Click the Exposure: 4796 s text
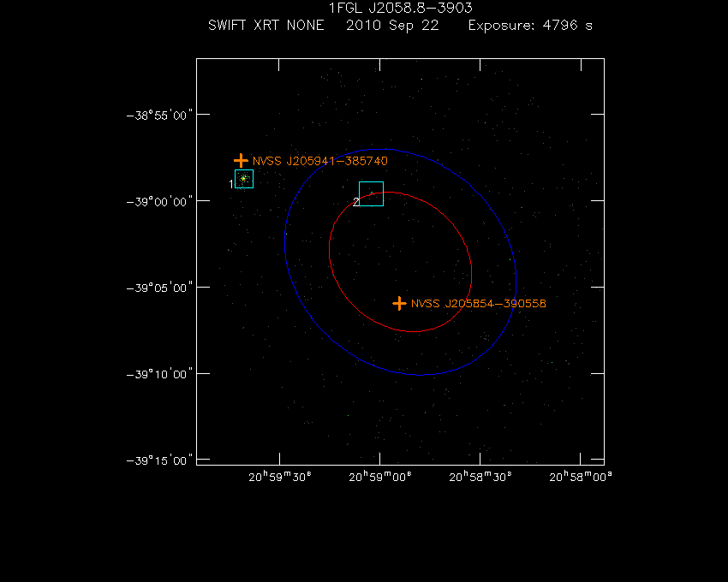This screenshot has height=582, width=728. click(x=530, y=26)
